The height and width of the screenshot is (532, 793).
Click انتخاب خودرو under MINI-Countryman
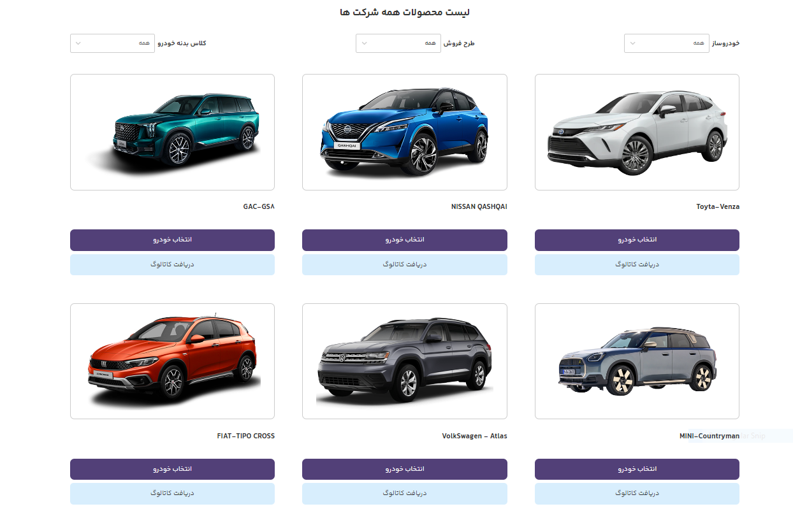click(x=637, y=469)
